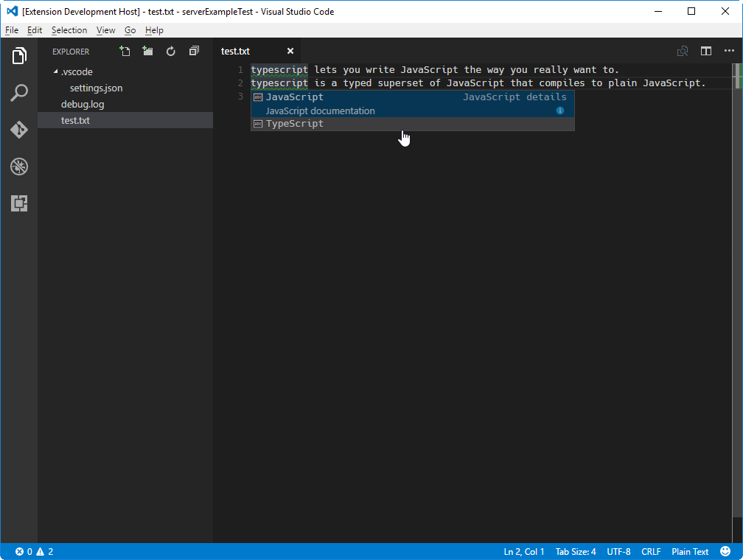Open the Extensions view icon
This screenshot has height=560, width=743.
coord(18,203)
